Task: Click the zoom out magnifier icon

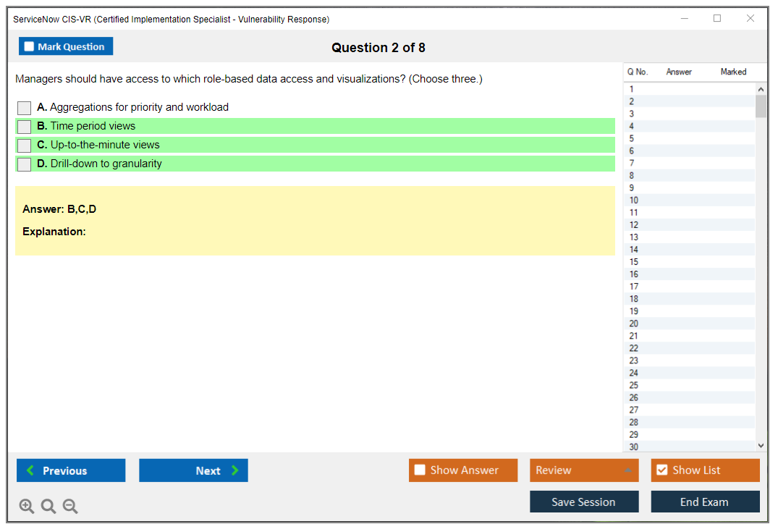Action: click(69, 506)
